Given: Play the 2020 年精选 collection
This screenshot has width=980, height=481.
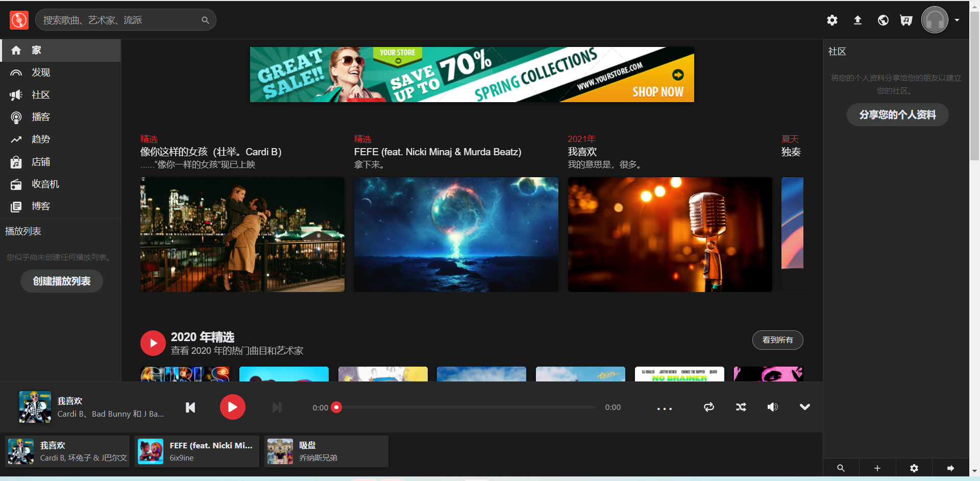Looking at the screenshot, I should click(x=153, y=343).
